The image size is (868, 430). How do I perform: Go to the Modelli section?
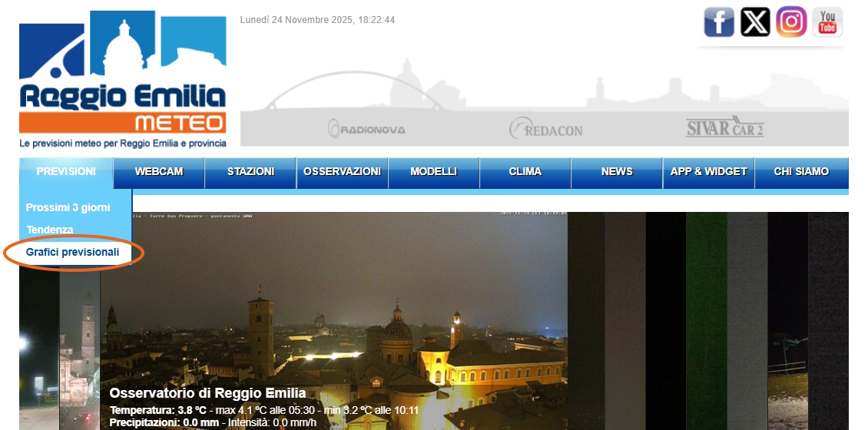[433, 172]
